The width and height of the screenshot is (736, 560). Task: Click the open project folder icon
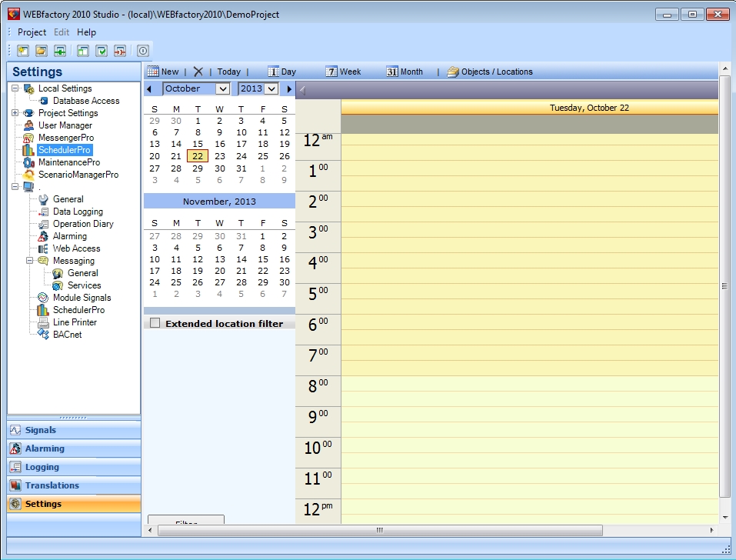(42, 51)
